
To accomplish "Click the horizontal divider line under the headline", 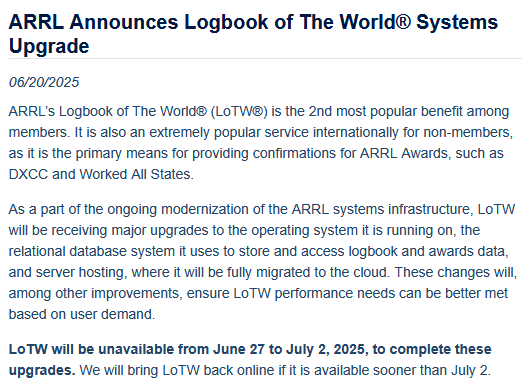I will [265, 59].
